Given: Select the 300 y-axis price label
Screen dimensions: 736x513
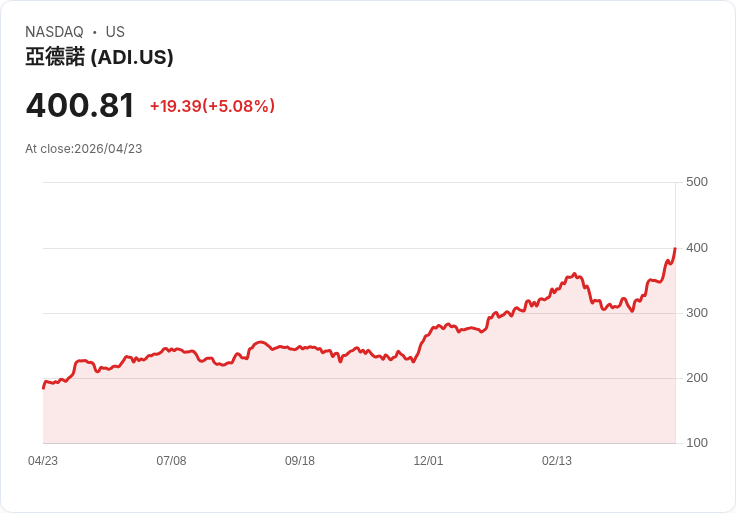Looking at the screenshot, I should point(697,313).
